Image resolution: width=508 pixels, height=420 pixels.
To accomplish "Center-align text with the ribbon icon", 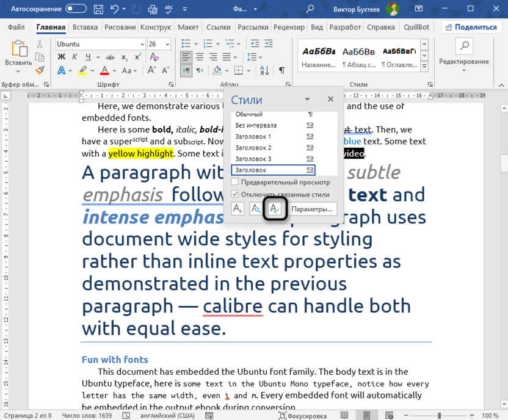I will click(200, 57).
